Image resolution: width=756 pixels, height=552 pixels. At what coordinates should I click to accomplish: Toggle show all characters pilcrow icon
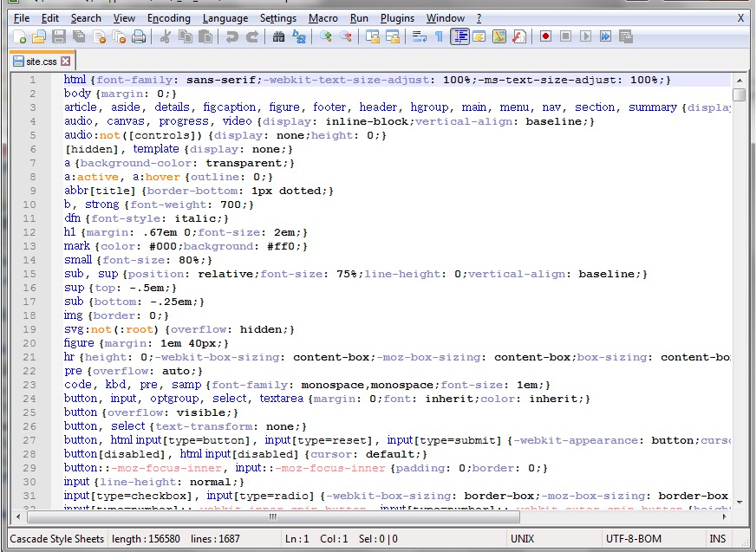[439, 36]
